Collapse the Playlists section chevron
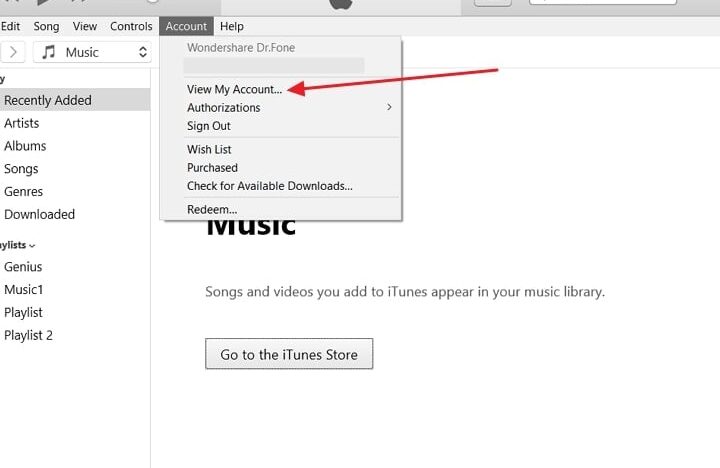Image resolution: width=720 pixels, height=468 pixels. click(x=32, y=246)
